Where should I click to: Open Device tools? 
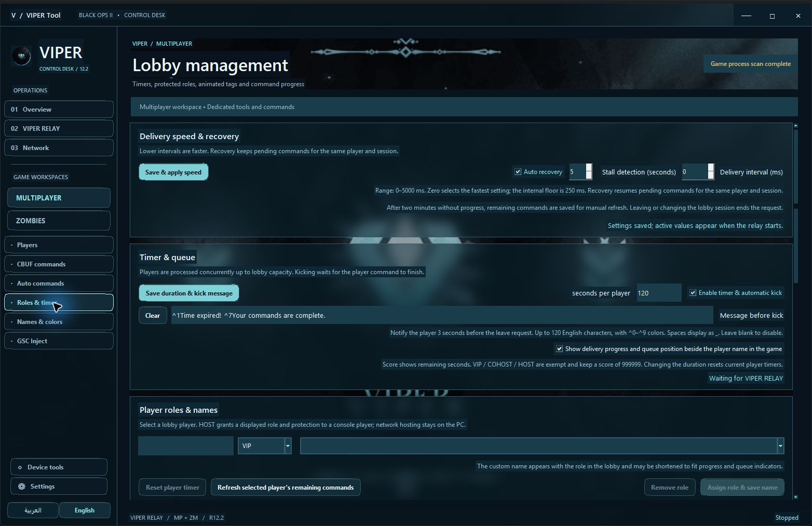click(59, 467)
